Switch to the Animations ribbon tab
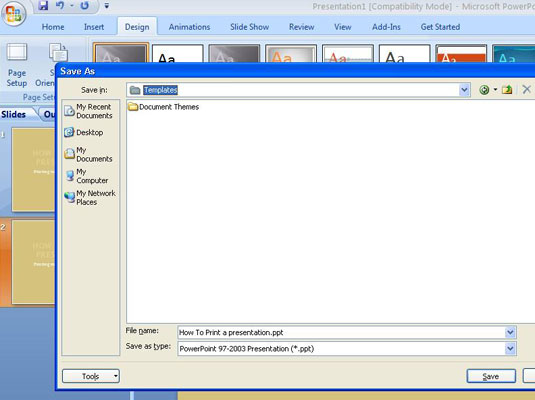 [x=189, y=27]
